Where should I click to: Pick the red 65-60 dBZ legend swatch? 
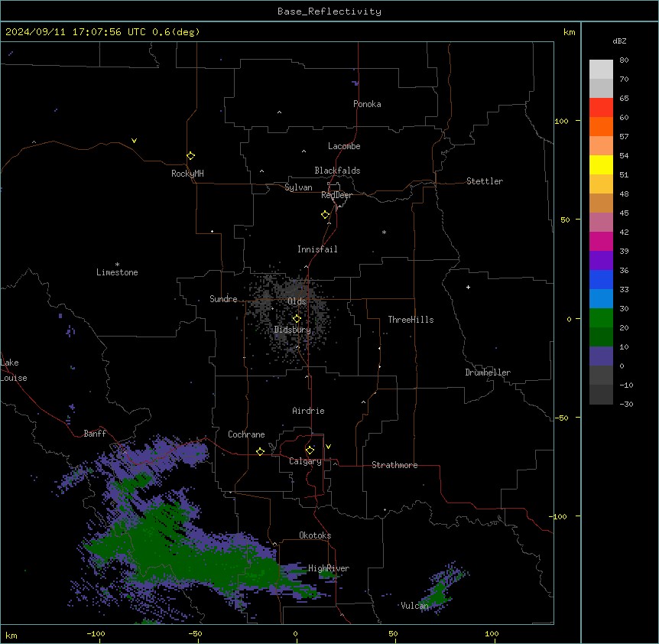[601, 108]
